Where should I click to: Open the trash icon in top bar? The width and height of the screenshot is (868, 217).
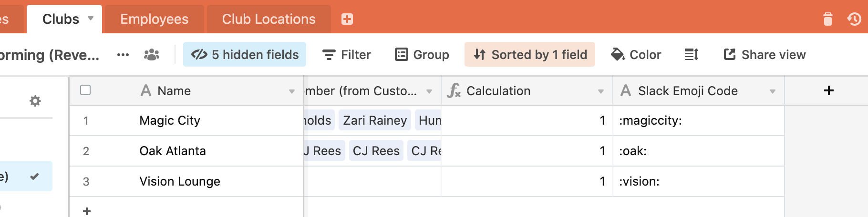point(828,19)
